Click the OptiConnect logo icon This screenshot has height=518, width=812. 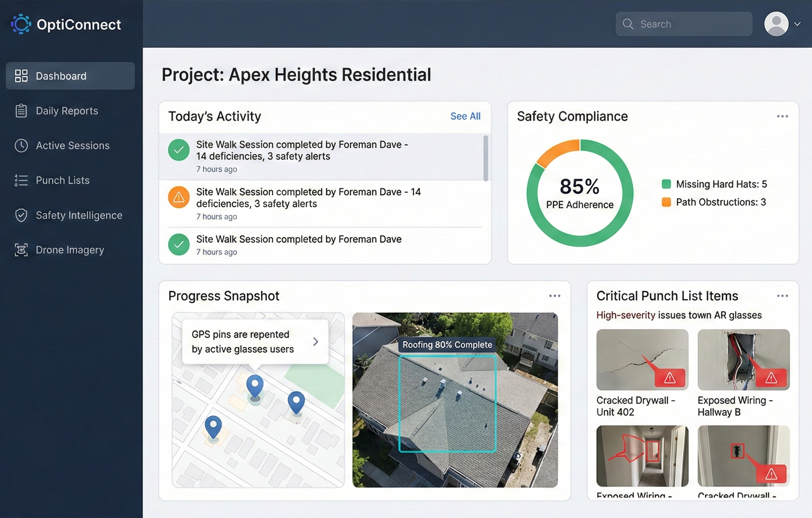coord(21,24)
